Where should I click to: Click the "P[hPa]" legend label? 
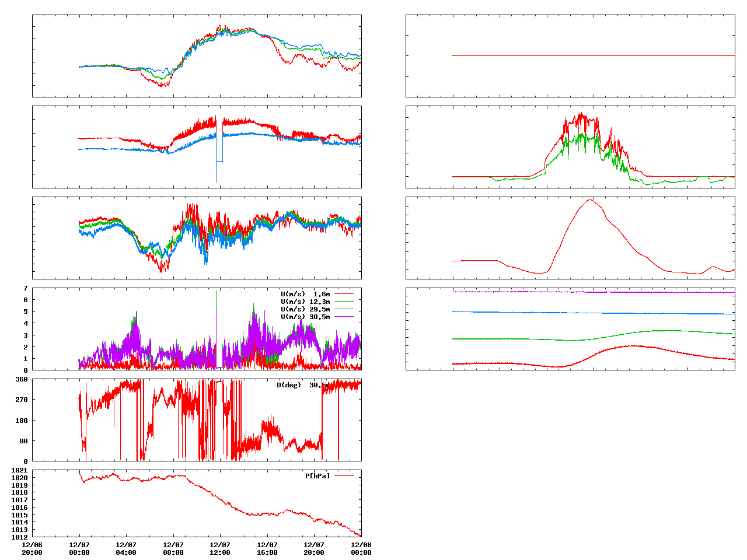click(317, 476)
